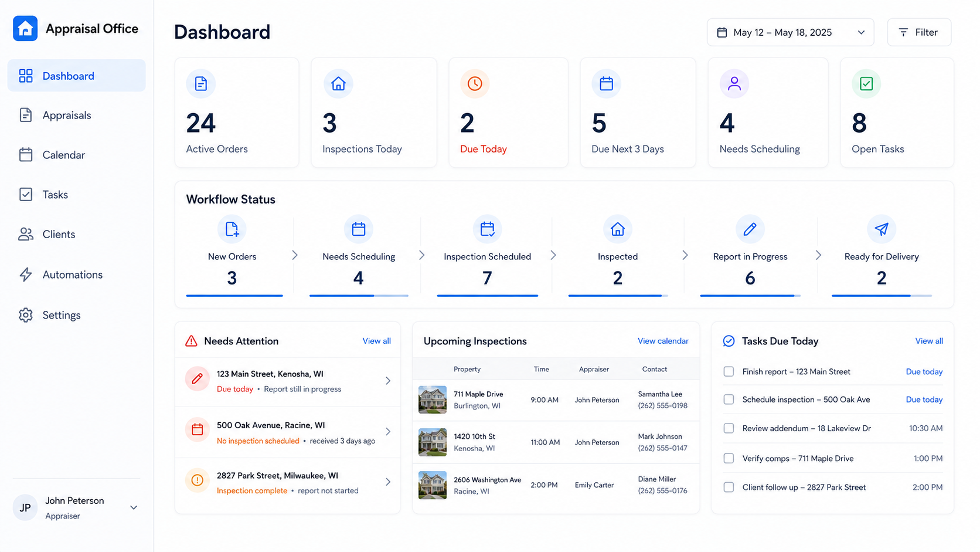Image resolution: width=980 pixels, height=552 pixels.
Task: Click the chevron after the New Orders stage
Action: tap(295, 255)
